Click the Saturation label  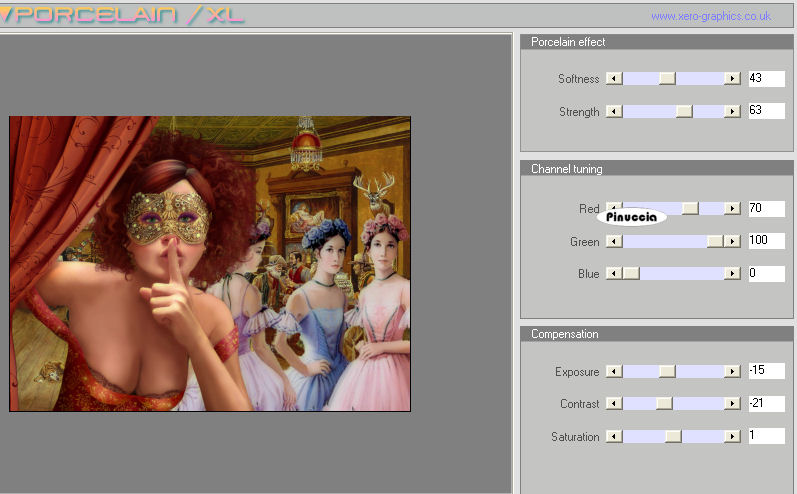(575, 437)
